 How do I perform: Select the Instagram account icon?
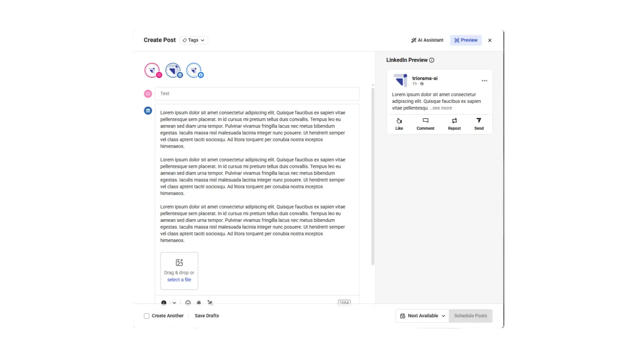pyautogui.click(x=153, y=70)
